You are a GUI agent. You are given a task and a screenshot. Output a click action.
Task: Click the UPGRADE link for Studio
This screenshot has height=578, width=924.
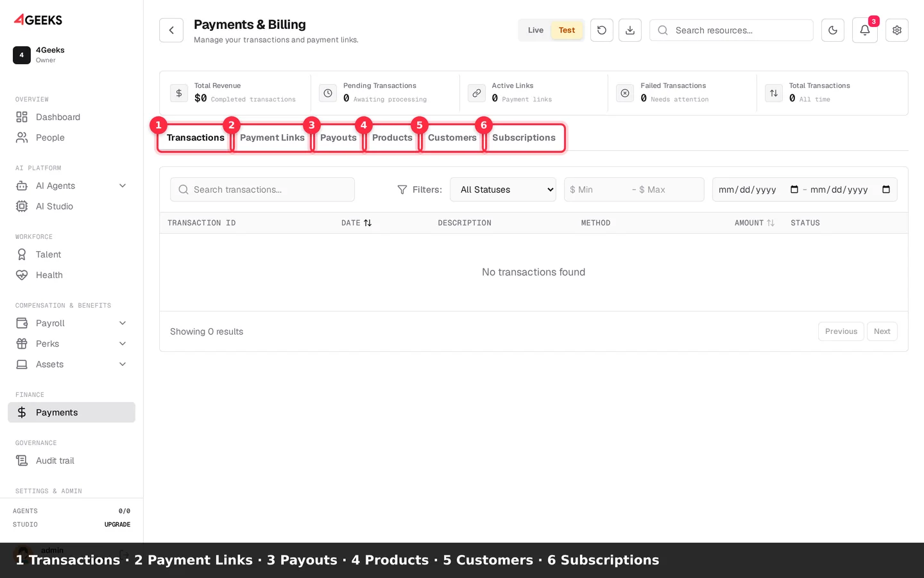pos(117,525)
